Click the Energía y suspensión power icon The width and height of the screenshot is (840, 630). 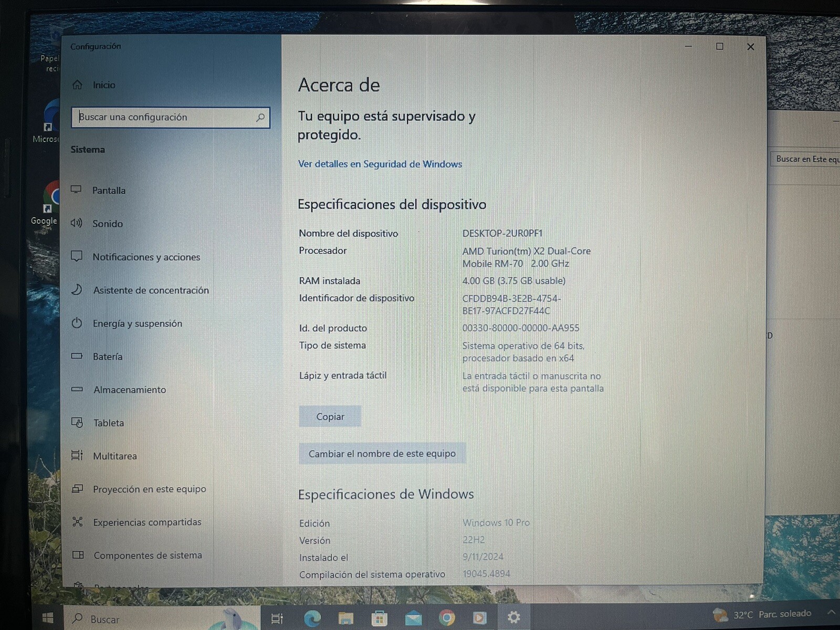[77, 323]
